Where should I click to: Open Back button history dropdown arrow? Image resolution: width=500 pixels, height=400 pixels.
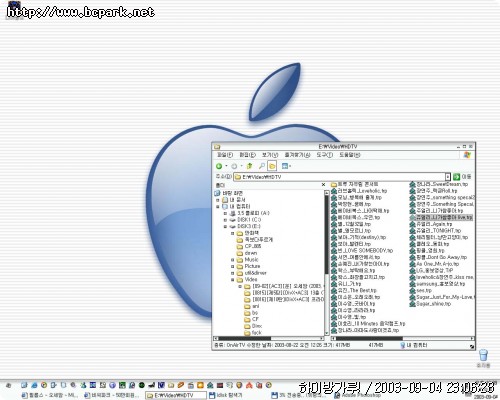coord(226,166)
